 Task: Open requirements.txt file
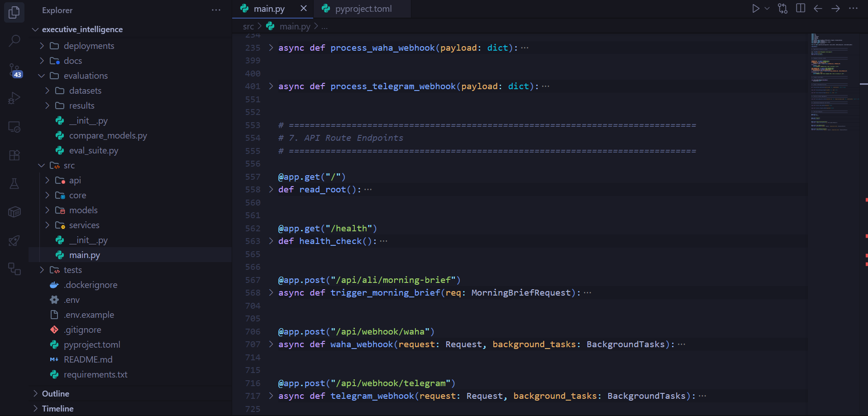pos(95,374)
